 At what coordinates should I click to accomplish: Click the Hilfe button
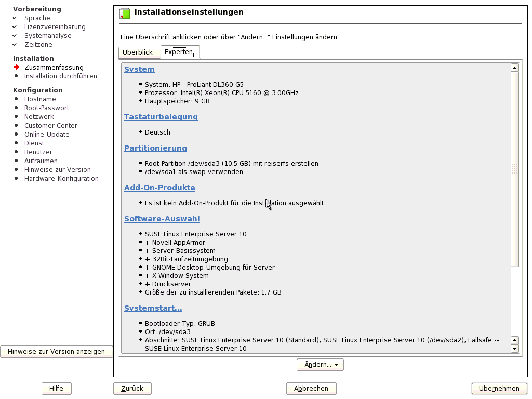pyautogui.click(x=56, y=389)
